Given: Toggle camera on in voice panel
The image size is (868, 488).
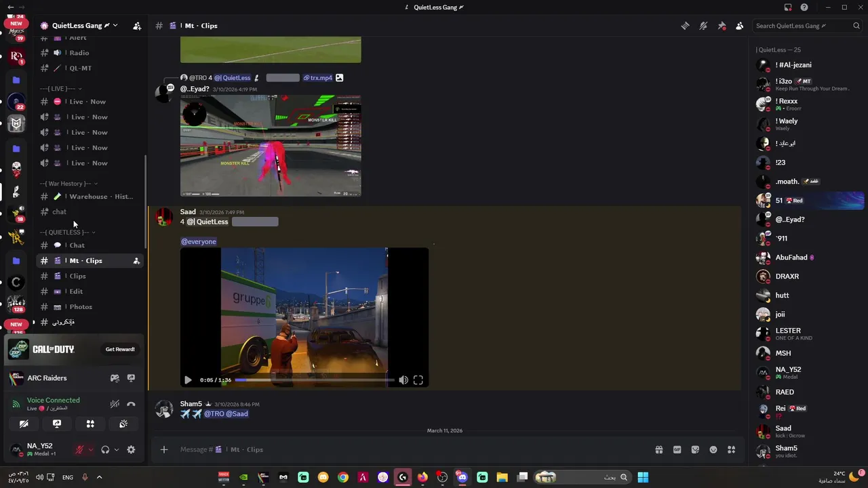Looking at the screenshot, I should (24, 424).
